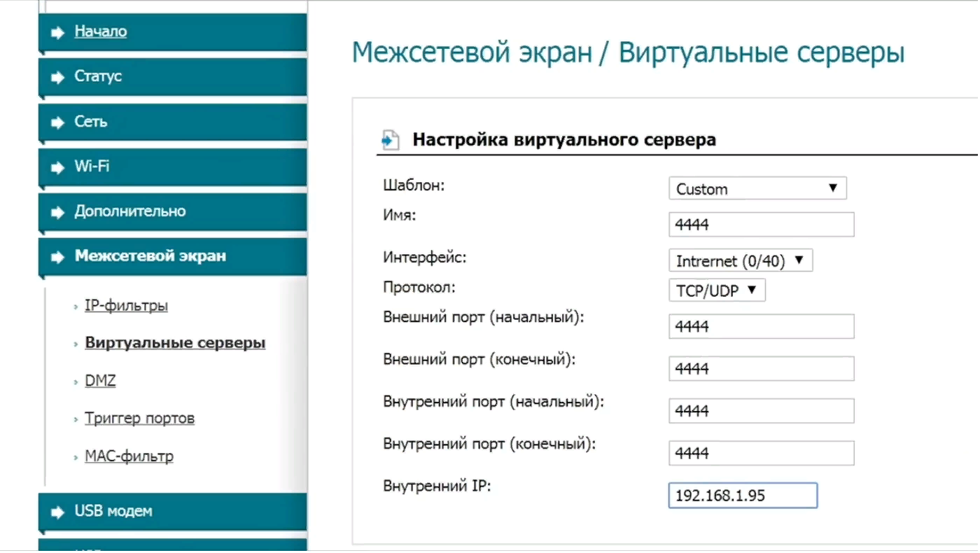Viewport: 980px width, 553px height.
Task: Click the arrow icon beside Дополнительно
Action: (x=57, y=212)
